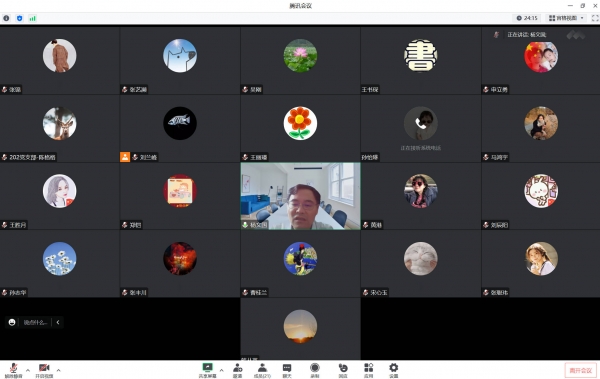
Task: Start recording with the Record icon
Action: pyautogui.click(x=315, y=370)
